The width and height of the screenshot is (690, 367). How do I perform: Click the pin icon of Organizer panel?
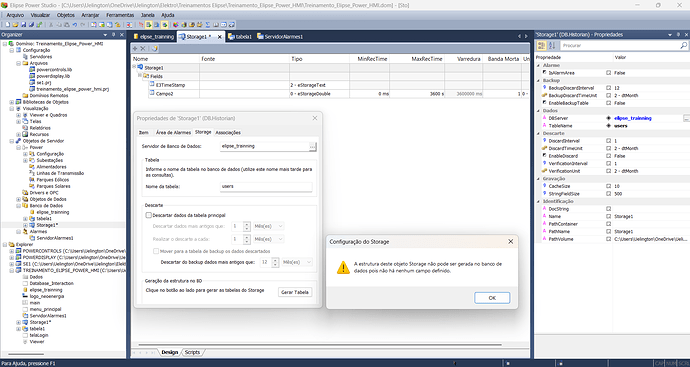pos(114,35)
